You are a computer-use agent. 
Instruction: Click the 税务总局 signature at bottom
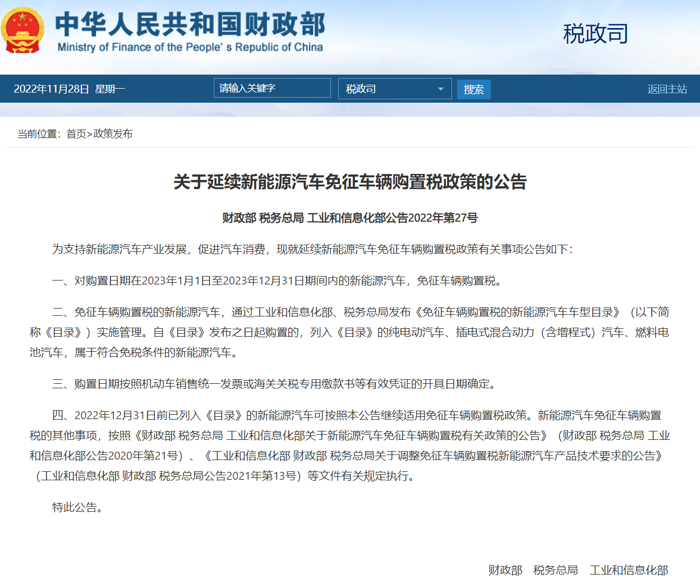[x=555, y=570]
